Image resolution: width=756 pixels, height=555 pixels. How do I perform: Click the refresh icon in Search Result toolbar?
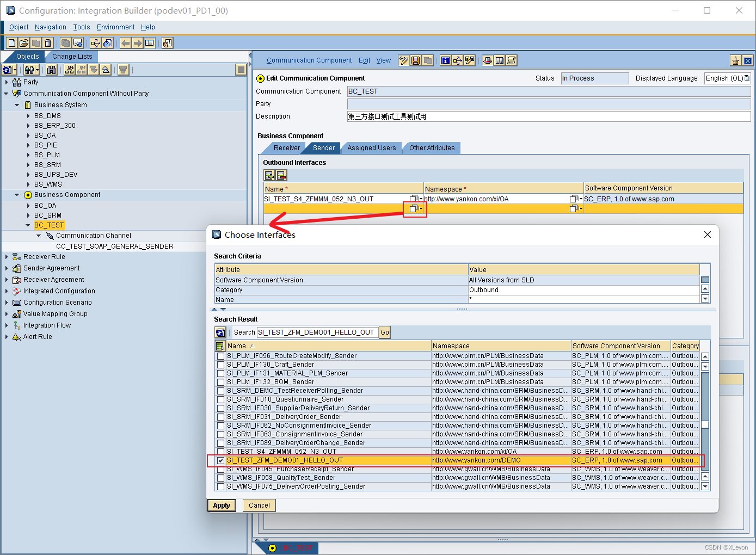pyautogui.click(x=220, y=332)
